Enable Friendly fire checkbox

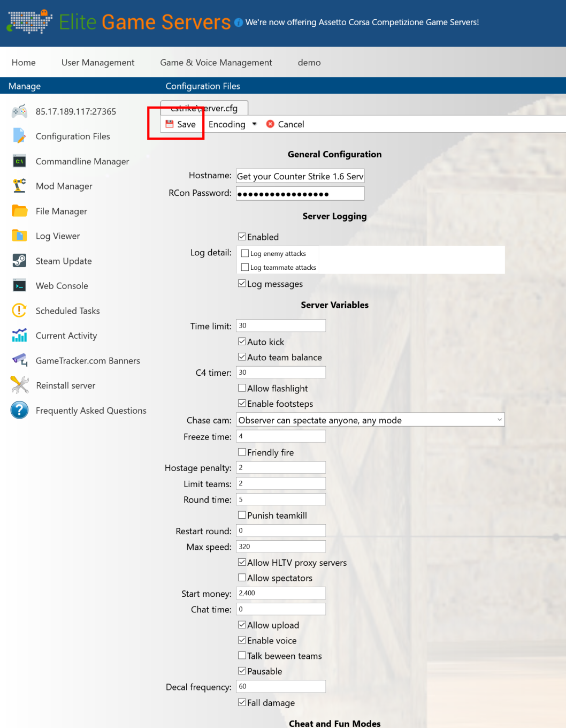[x=242, y=452]
